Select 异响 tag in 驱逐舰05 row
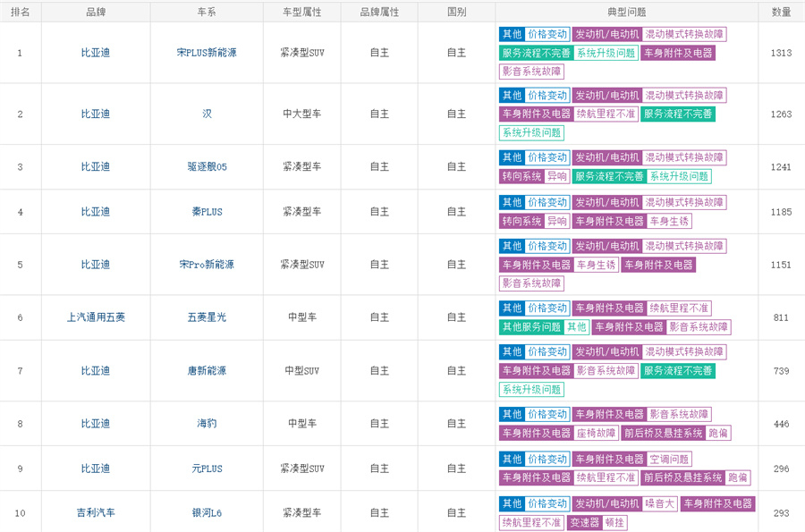 (557, 176)
